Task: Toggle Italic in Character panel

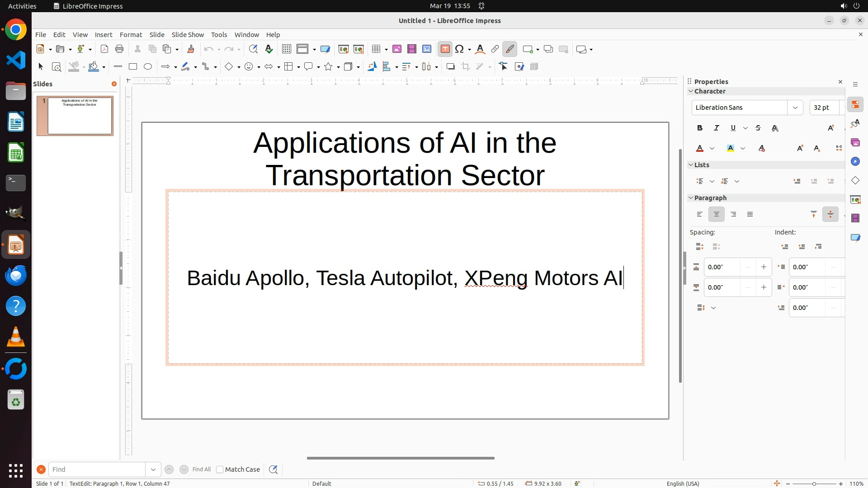Action: tap(717, 128)
